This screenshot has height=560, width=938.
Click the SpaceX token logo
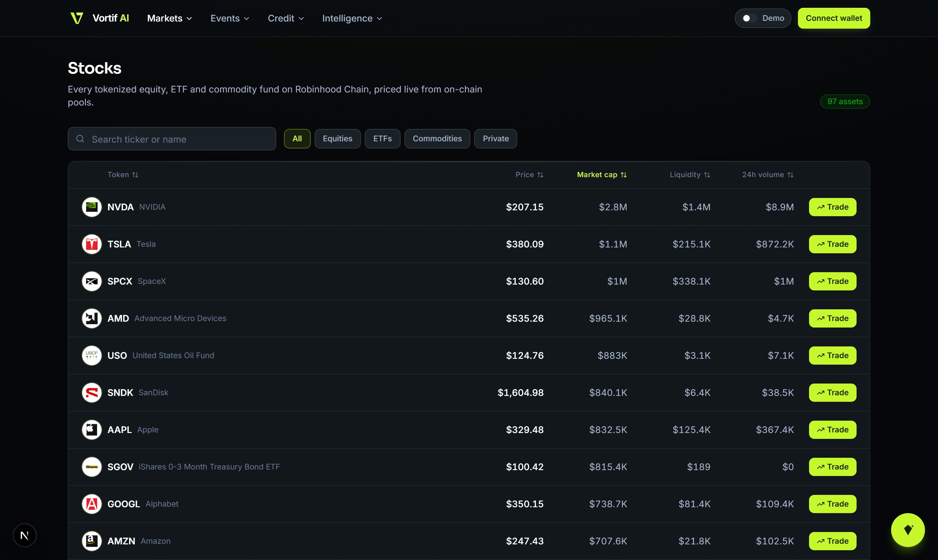pyautogui.click(x=92, y=281)
